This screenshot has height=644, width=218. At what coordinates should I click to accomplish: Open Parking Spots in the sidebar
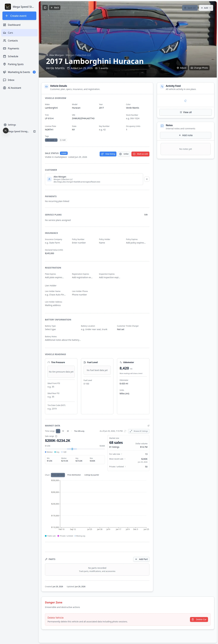click(19, 64)
